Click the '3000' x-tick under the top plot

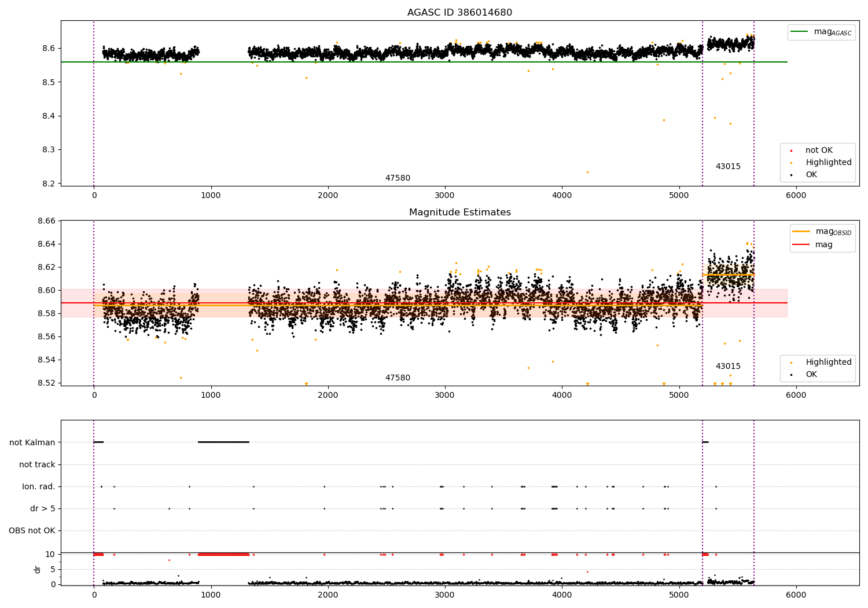[445, 196]
